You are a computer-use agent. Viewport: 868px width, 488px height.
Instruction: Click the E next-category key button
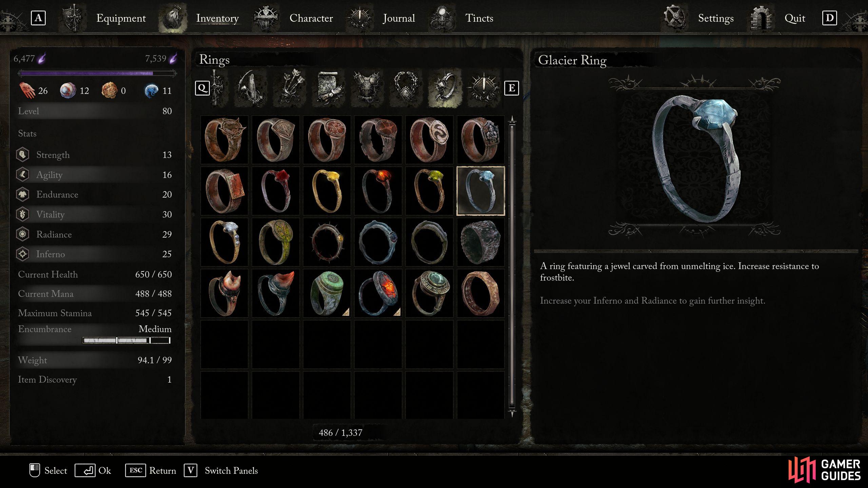(x=511, y=88)
